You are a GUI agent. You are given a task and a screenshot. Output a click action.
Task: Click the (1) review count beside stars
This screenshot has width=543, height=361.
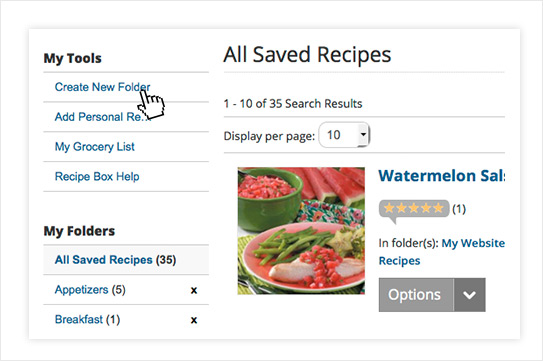[459, 209]
